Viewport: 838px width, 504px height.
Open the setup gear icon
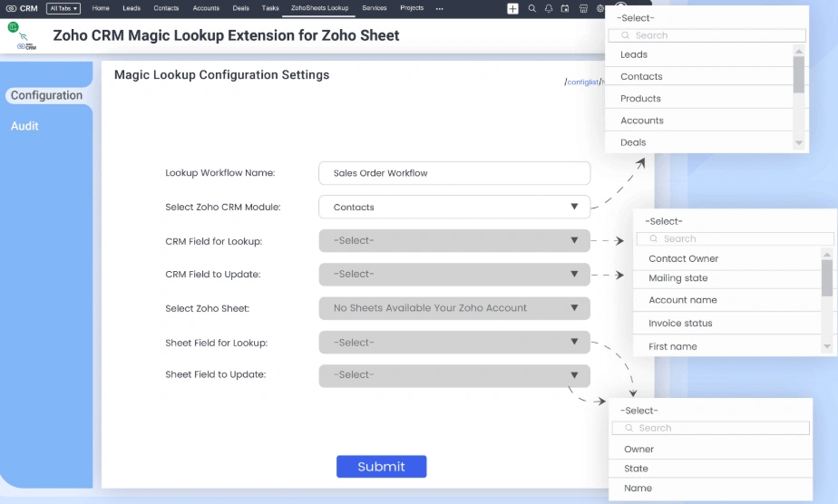(x=600, y=8)
